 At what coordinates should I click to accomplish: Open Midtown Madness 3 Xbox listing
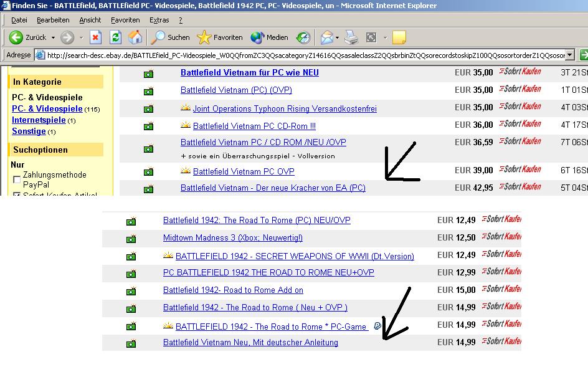[x=232, y=237]
